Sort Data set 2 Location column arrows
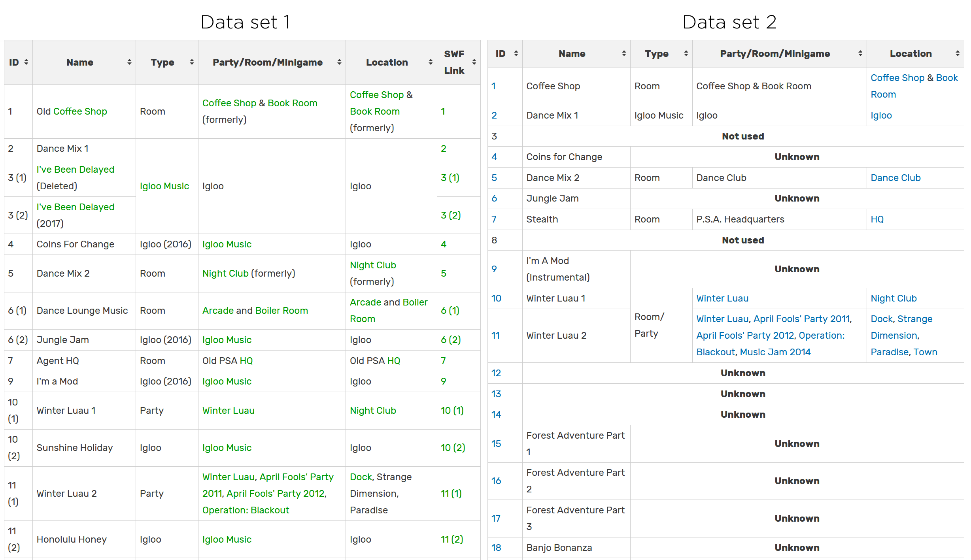This screenshot has height=560, width=971. [x=958, y=53]
